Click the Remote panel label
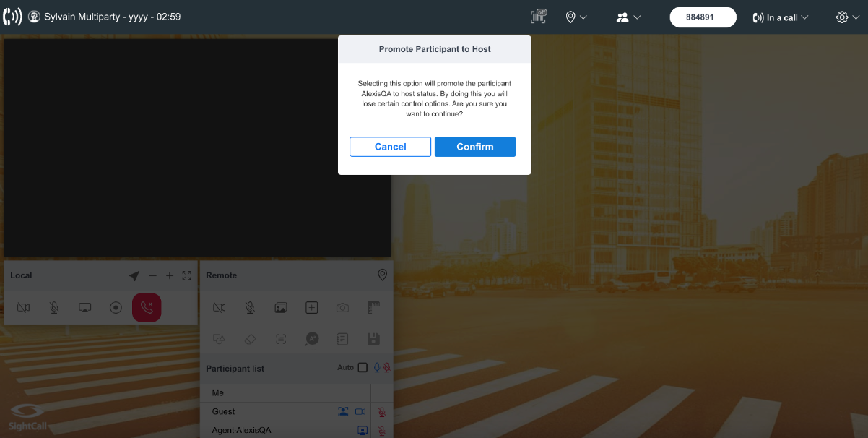The height and width of the screenshot is (438, 868). pyautogui.click(x=222, y=275)
